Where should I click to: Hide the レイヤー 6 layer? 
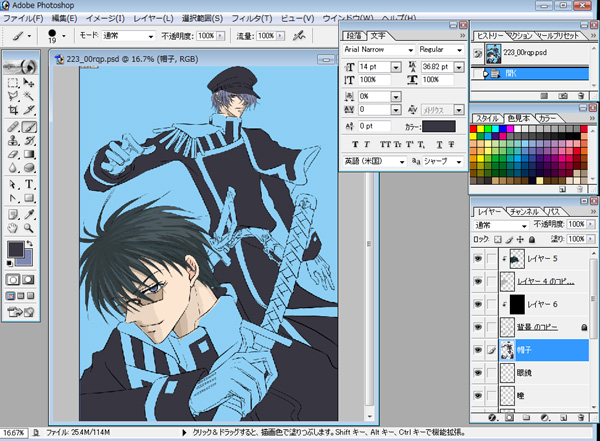478,304
